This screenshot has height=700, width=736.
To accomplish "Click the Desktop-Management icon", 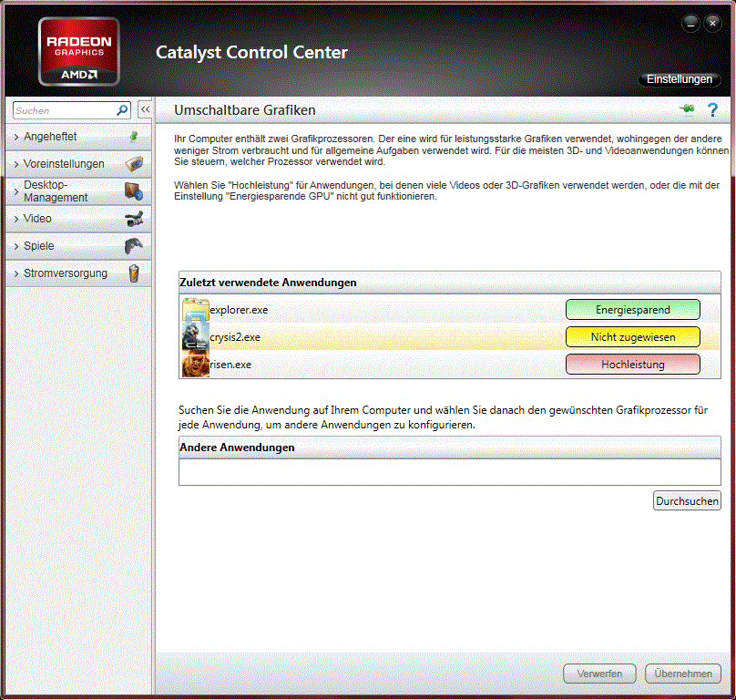I will pos(134,191).
